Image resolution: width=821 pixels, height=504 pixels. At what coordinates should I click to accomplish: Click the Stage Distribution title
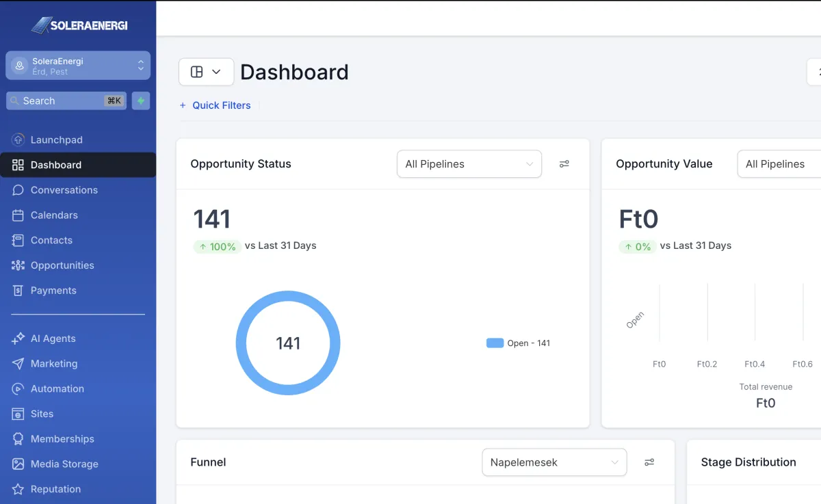coord(748,462)
